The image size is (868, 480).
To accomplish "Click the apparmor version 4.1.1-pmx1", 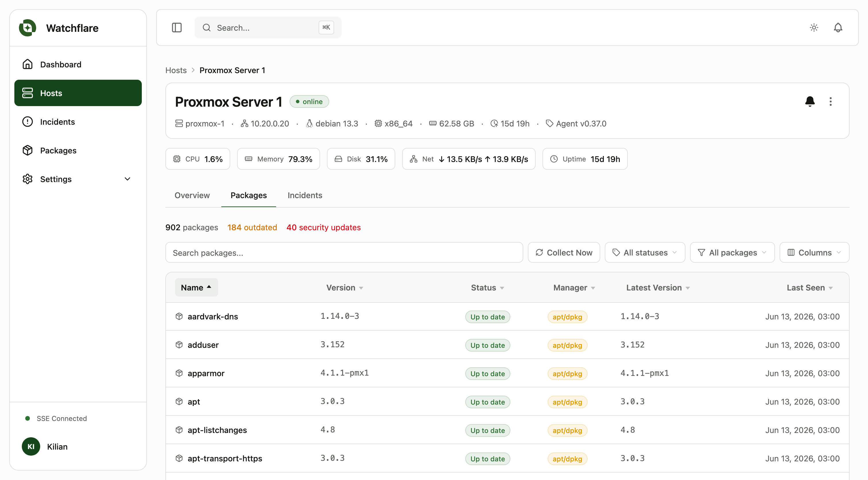I will click(344, 373).
